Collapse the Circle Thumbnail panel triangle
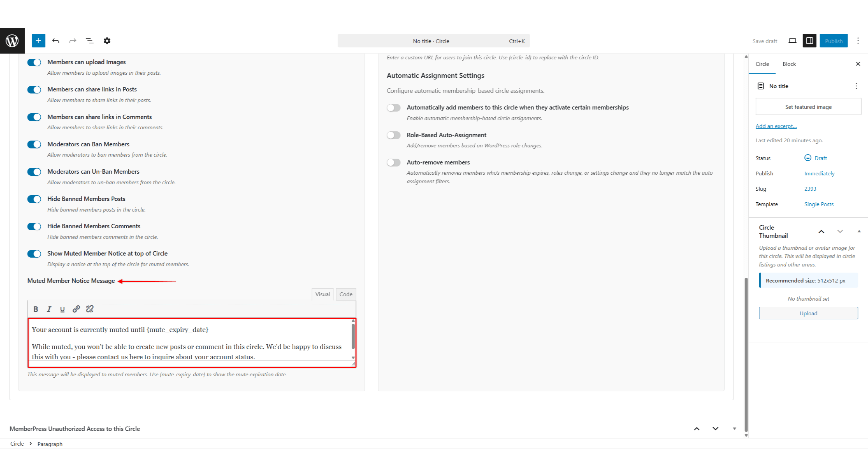868x449 pixels. tap(859, 231)
